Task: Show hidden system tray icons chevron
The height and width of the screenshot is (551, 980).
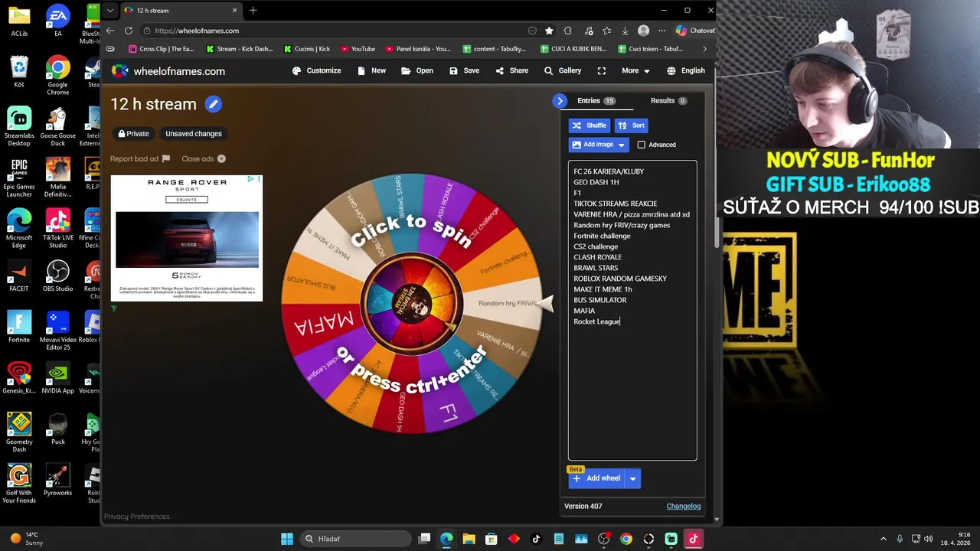Action: coord(883,539)
